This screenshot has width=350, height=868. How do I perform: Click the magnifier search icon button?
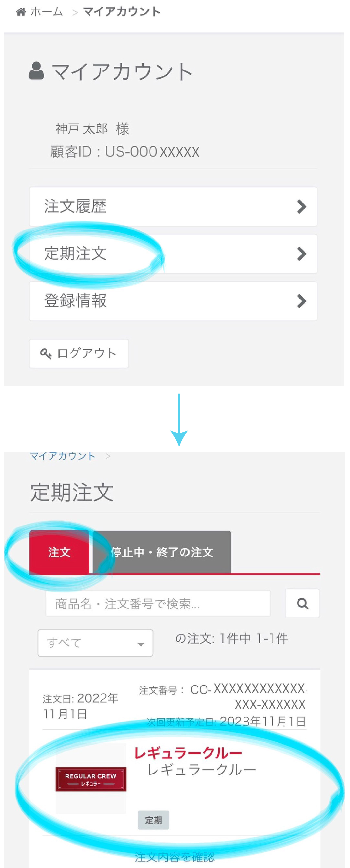coord(303,603)
